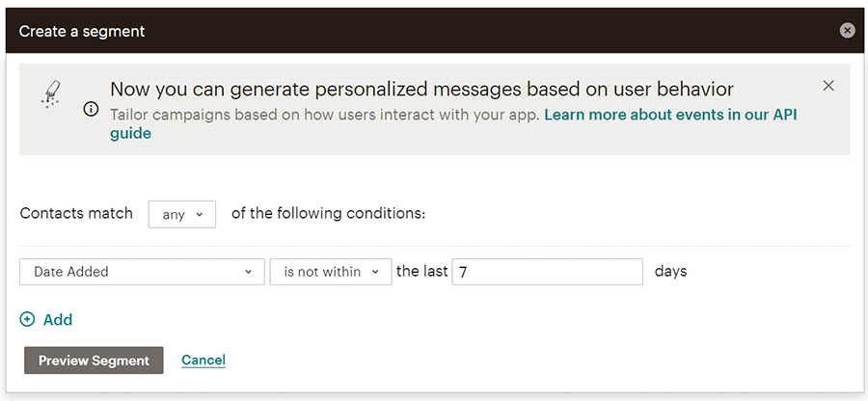Click the "of the following conditions" text
The image size is (868, 401).
click(328, 213)
